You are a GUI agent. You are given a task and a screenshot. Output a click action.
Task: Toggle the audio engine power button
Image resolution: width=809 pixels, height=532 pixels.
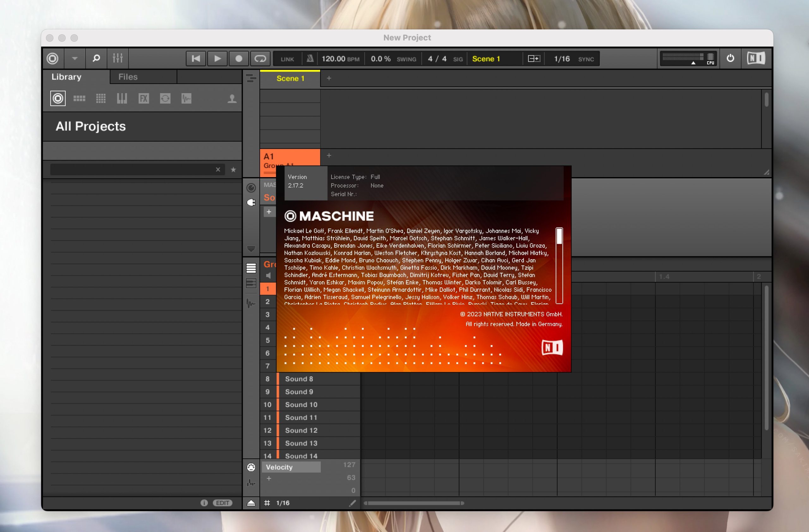pyautogui.click(x=730, y=58)
